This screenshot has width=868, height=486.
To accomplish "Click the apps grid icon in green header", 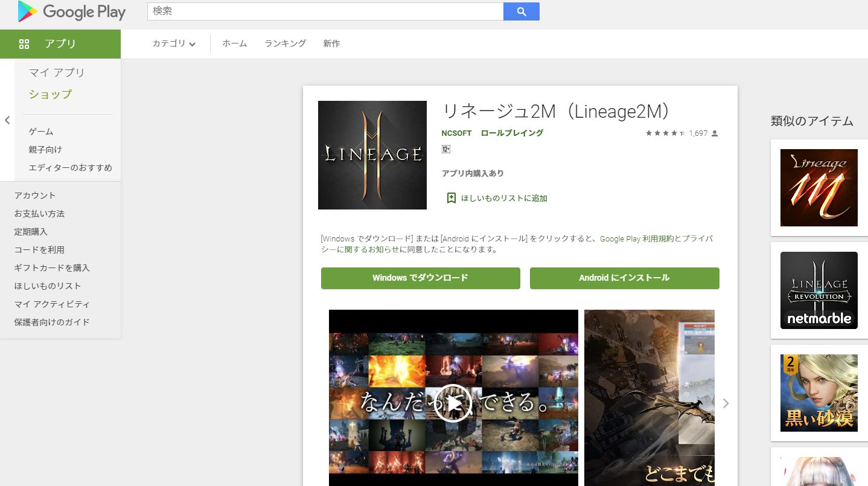I will tap(24, 43).
